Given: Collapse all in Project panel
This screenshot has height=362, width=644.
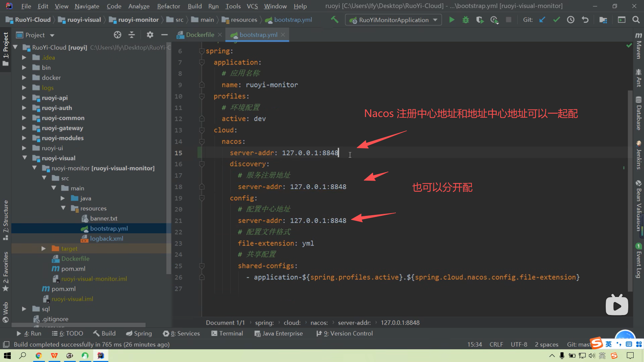Looking at the screenshot, I should click(x=131, y=35).
